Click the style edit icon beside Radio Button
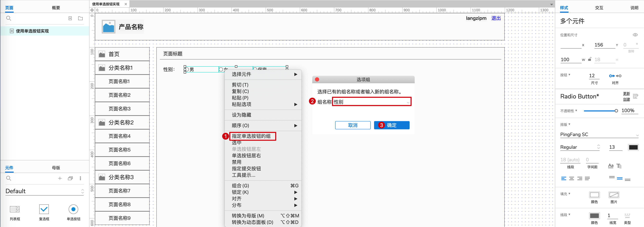 coord(635,96)
